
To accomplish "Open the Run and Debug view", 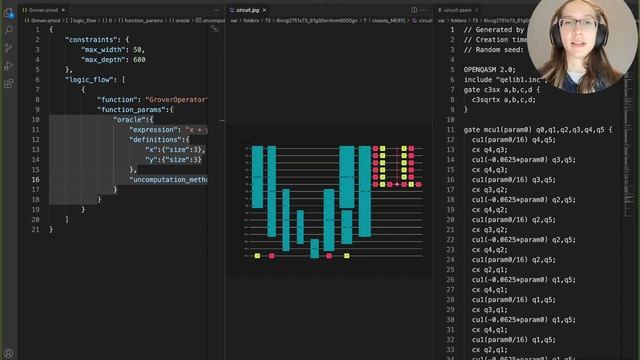I will (x=9, y=66).
